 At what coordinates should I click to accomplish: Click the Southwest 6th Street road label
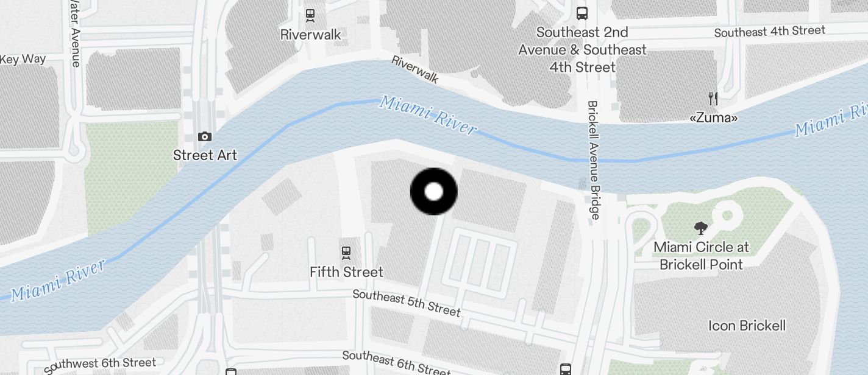pos(100,365)
